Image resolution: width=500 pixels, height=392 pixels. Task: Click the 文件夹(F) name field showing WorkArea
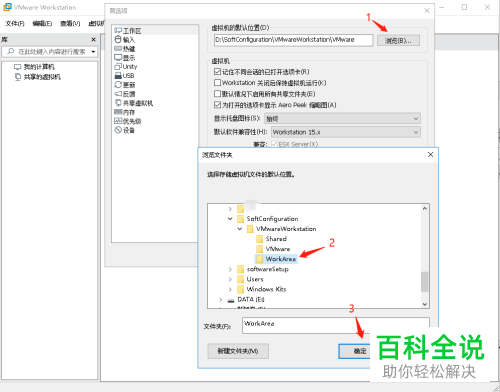tap(336, 325)
